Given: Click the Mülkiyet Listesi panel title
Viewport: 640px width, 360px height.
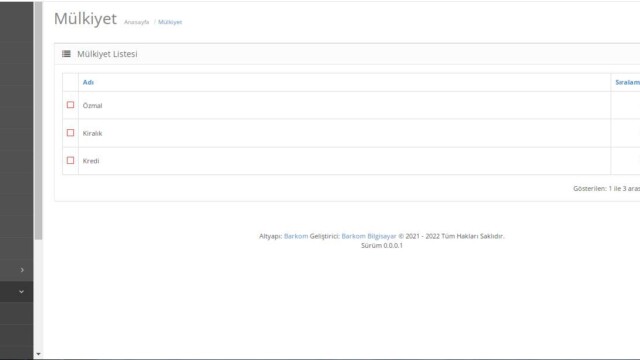Looking at the screenshot, I should coord(107,54).
